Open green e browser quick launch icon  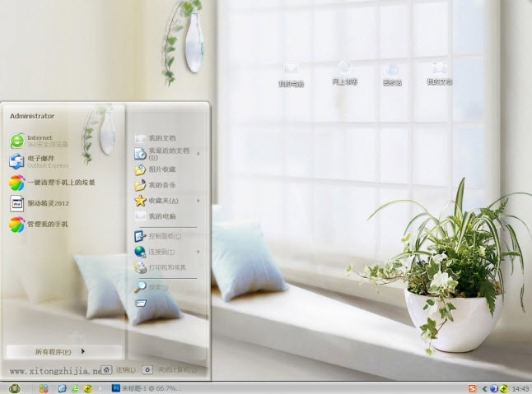tap(75, 388)
